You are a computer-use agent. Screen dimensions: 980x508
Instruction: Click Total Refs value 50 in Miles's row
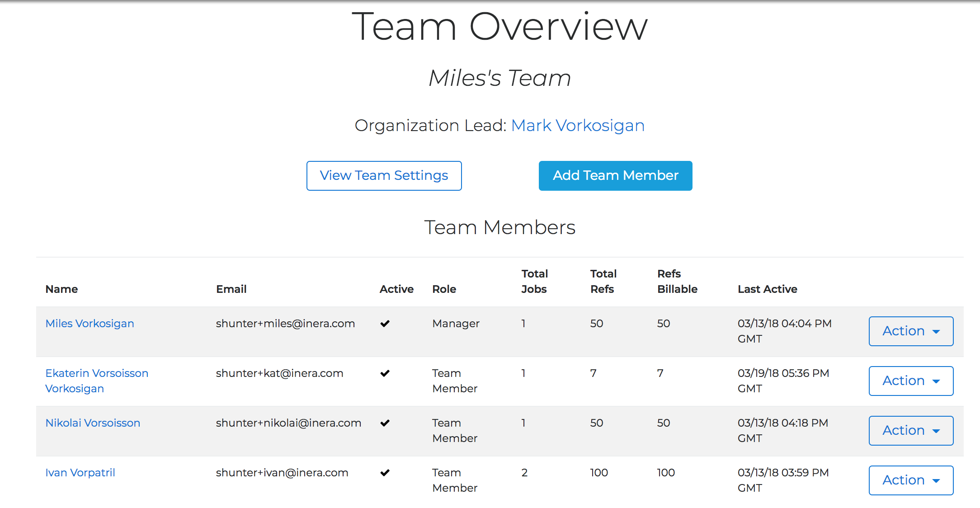[x=597, y=324]
